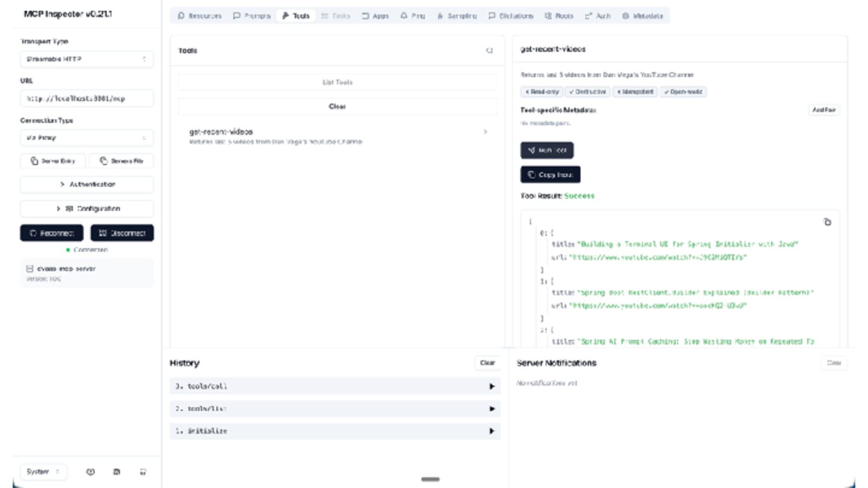Click the List Tools button
The image size is (868, 488).
[x=337, y=82]
